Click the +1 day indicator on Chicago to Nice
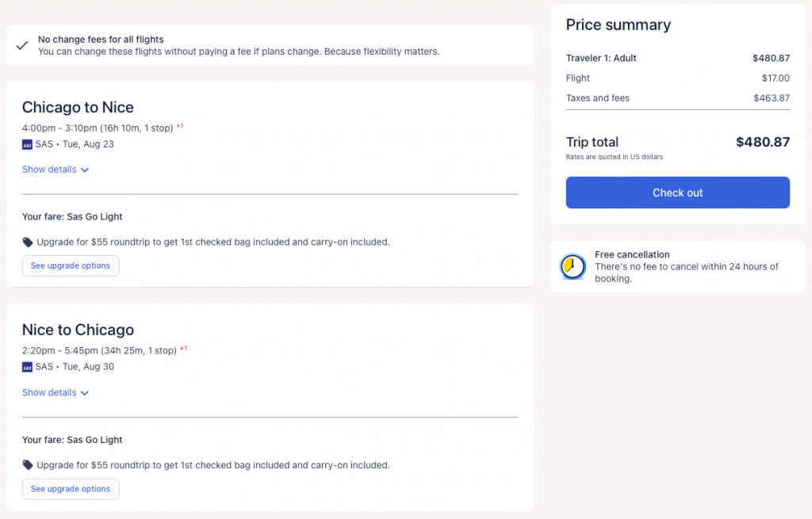The image size is (812, 519). pyautogui.click(x=181, y=126)
